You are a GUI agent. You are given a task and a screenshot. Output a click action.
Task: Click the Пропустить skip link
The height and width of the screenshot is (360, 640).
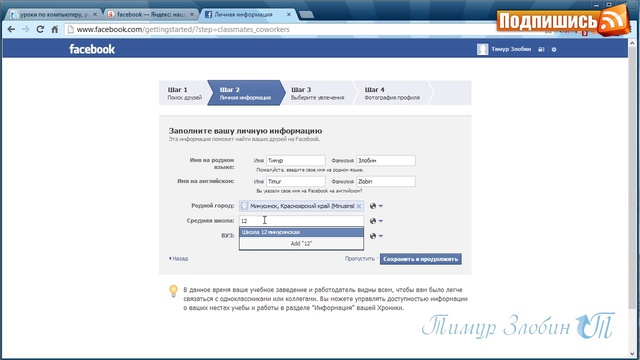point(360,258)
